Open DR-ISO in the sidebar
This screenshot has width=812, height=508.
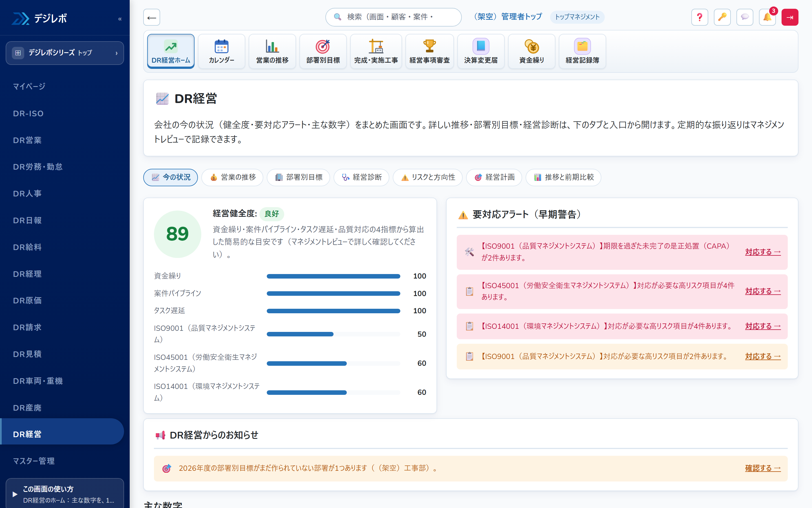(62, 113)
